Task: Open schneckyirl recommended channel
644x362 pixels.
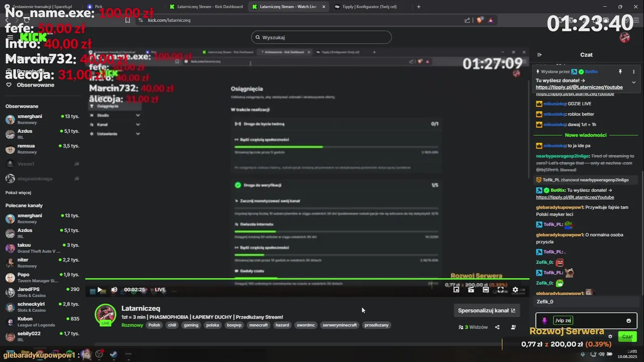Action: [42, 307]
